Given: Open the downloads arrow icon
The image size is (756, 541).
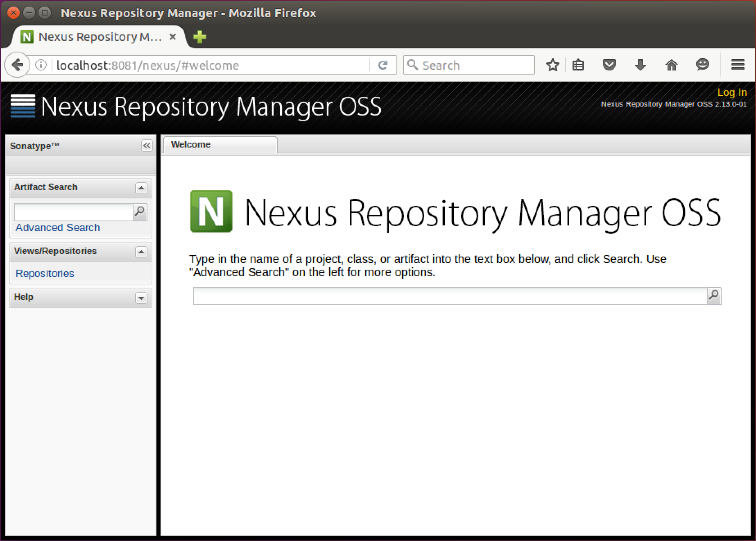Looking at the screenshot, I should click(640, 65).
